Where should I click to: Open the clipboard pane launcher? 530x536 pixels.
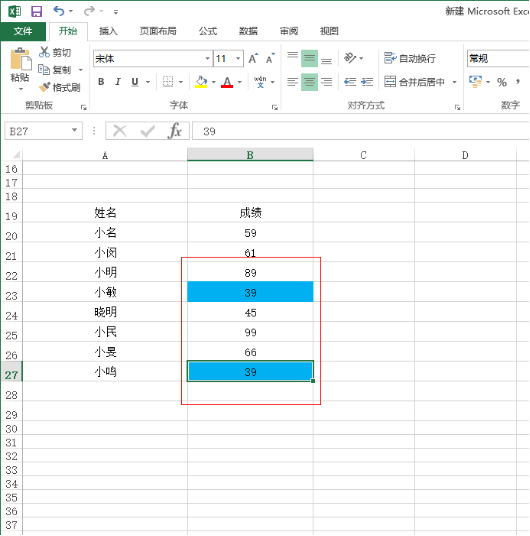click(83, 107)
